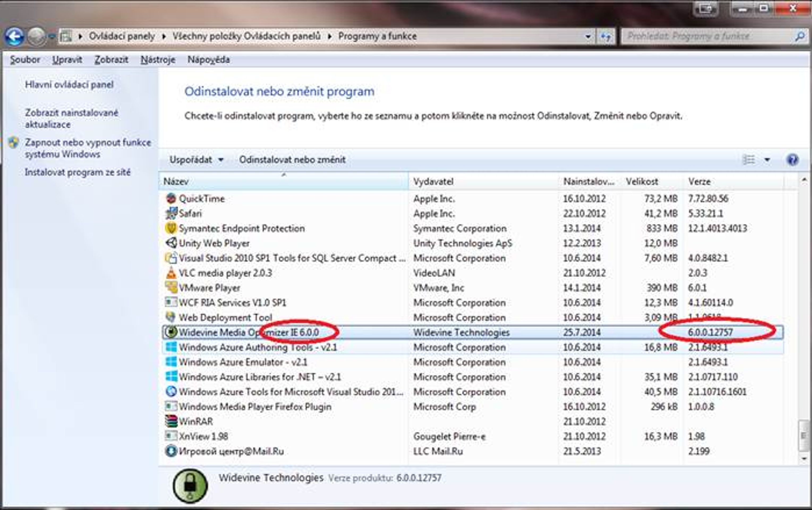
Task: Click Všechny položky Ovládacích panelů breadcrumb
Action: (246, 36)
